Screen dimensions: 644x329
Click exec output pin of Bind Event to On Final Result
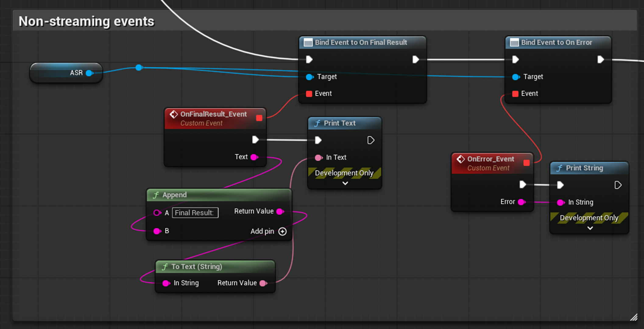[416, 59]
